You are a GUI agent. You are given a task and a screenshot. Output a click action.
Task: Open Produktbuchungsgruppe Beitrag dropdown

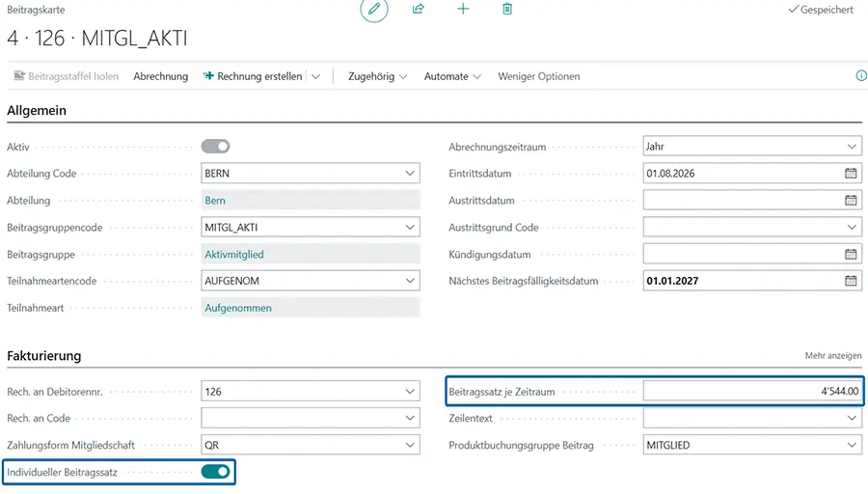(x=852, y=445)
